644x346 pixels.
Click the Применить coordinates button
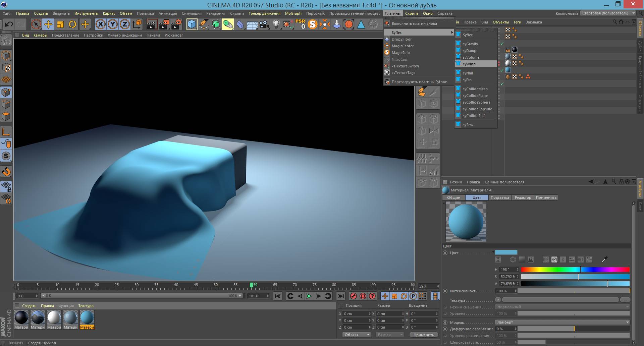424,335
